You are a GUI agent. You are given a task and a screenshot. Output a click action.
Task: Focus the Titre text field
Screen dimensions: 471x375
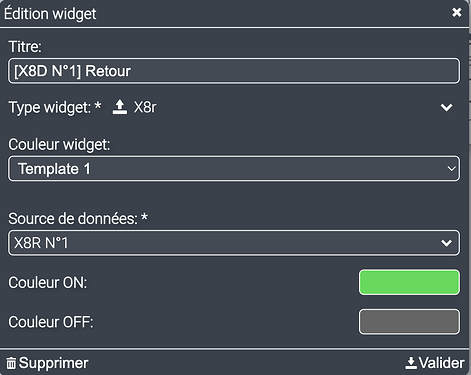coord(234,71)
